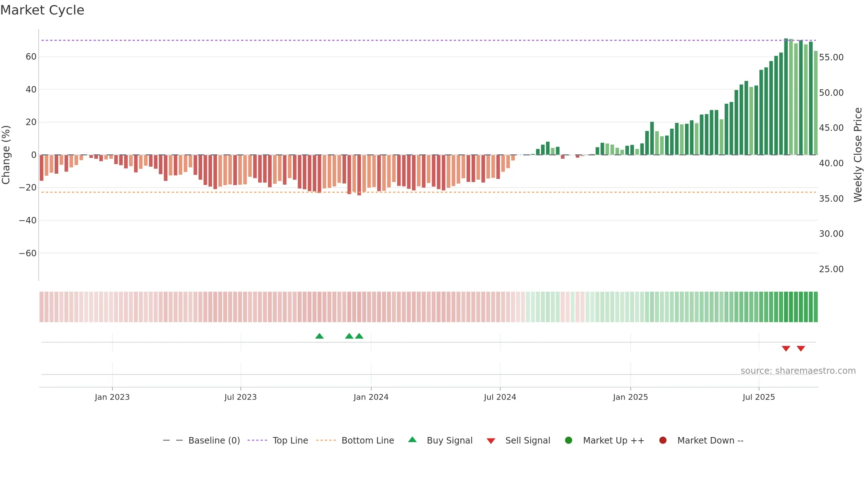This screenshot has height=488, width=868.
Task: Toggle the Buy Signal legend entry
Action: pyautogui.click(x=440, y=440)
